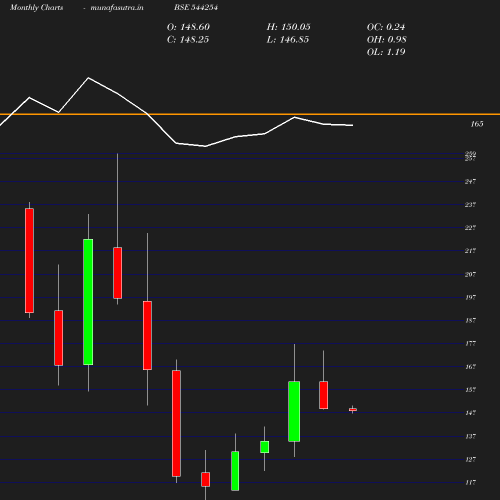This screenshot has height=500, width=500.
Task: Click the "227" price axis label
Action: pyautogui.click(x=470, y=228)
